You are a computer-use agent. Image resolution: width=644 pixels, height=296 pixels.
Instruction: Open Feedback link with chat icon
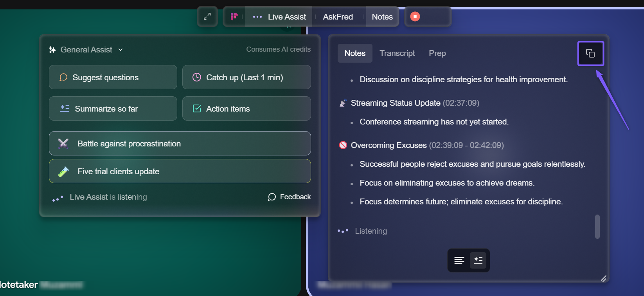tap(290, 197)
